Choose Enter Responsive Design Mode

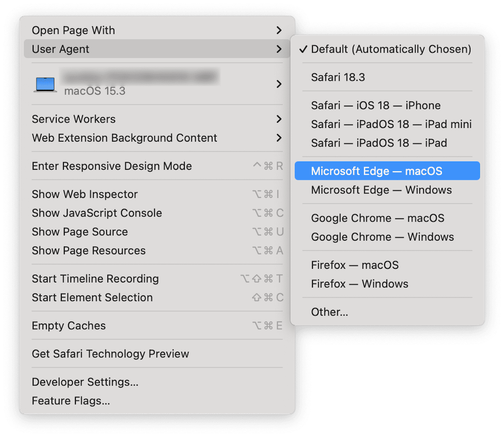coord(157,166)
